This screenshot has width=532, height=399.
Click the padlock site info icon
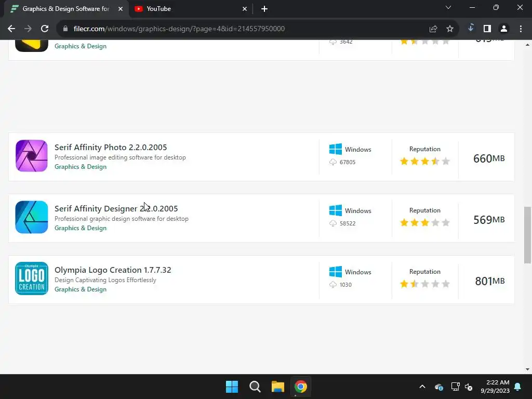[65, 29]
